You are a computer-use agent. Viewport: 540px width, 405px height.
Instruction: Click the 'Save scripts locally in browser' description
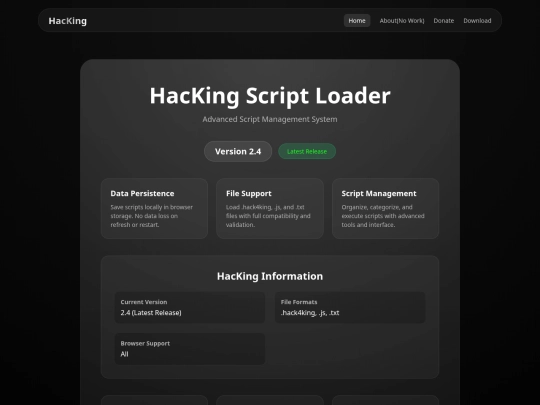[152, 216]
